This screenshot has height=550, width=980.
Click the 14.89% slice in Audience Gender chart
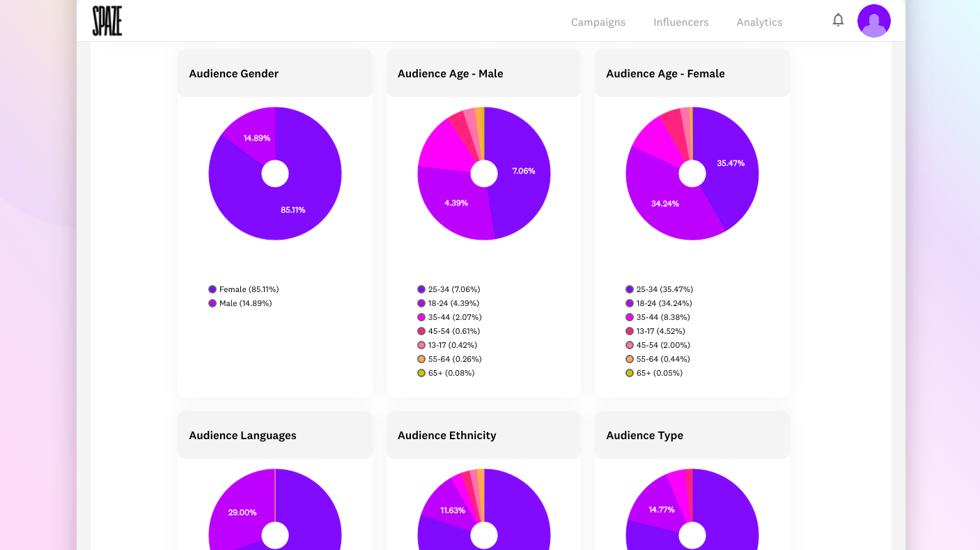[257, 138]
